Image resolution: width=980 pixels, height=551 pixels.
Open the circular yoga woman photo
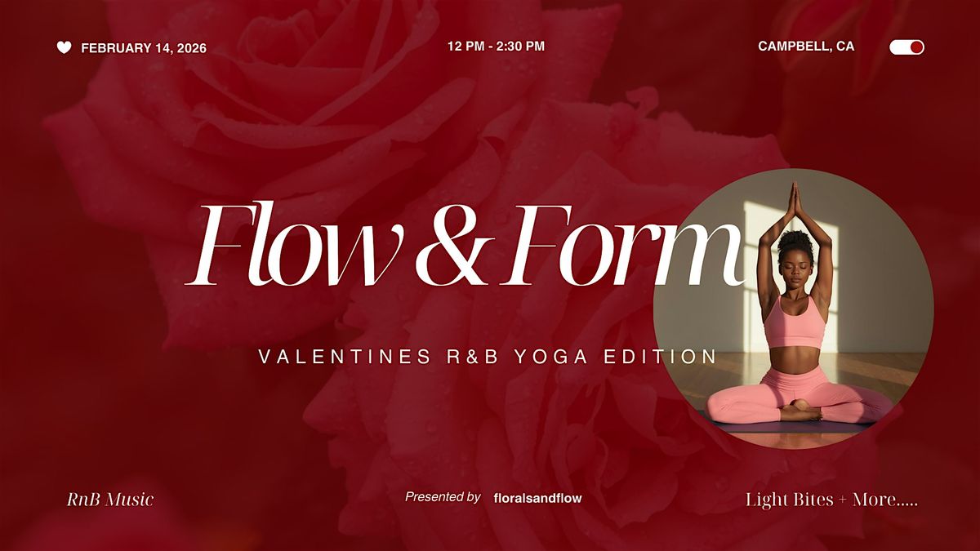coord(793,309)
